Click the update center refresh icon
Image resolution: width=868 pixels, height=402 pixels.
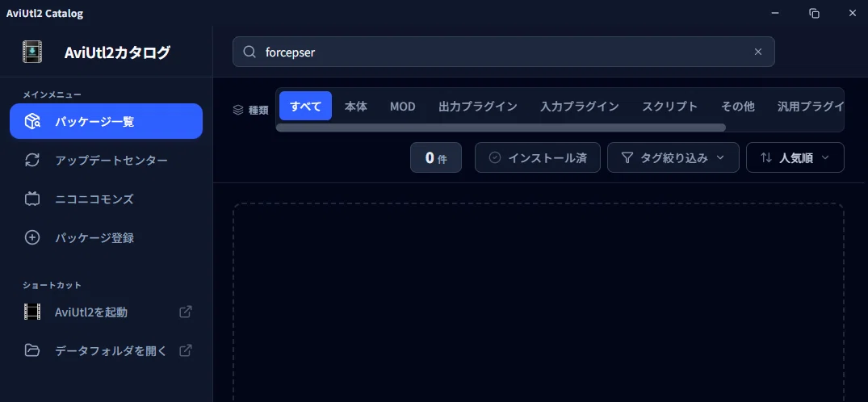click(32, 160)
